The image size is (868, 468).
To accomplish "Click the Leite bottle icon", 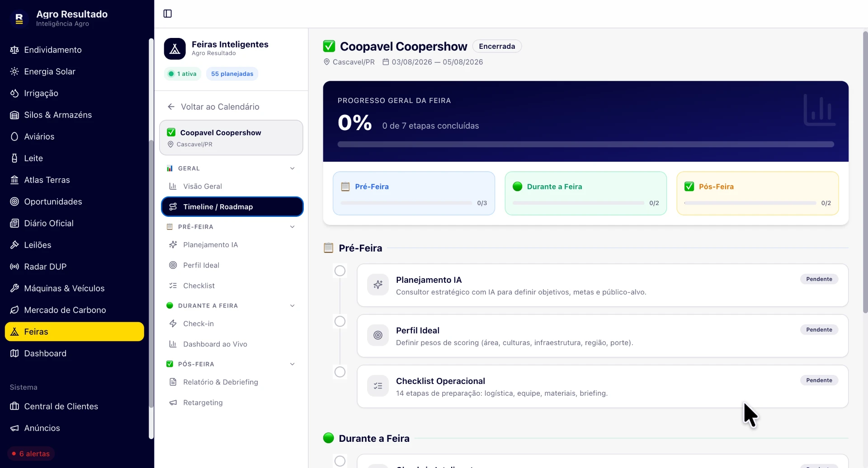I will click(x=14, y=158).
